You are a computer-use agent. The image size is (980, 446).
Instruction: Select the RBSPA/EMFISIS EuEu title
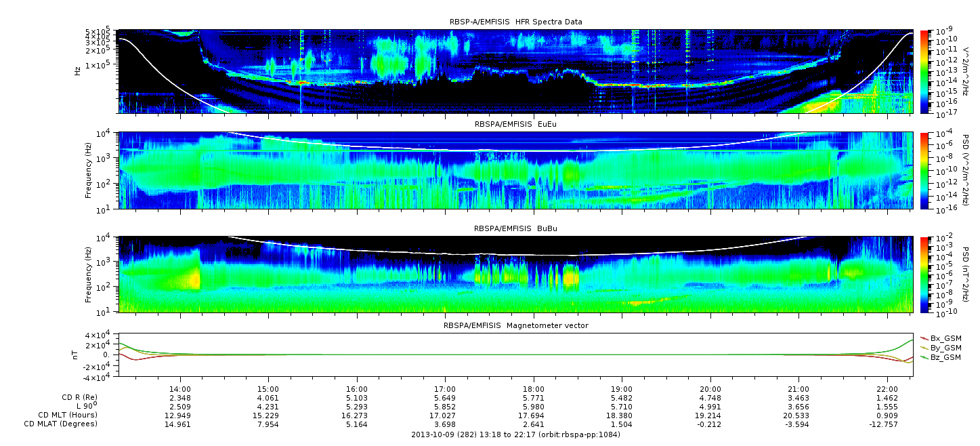515,125
